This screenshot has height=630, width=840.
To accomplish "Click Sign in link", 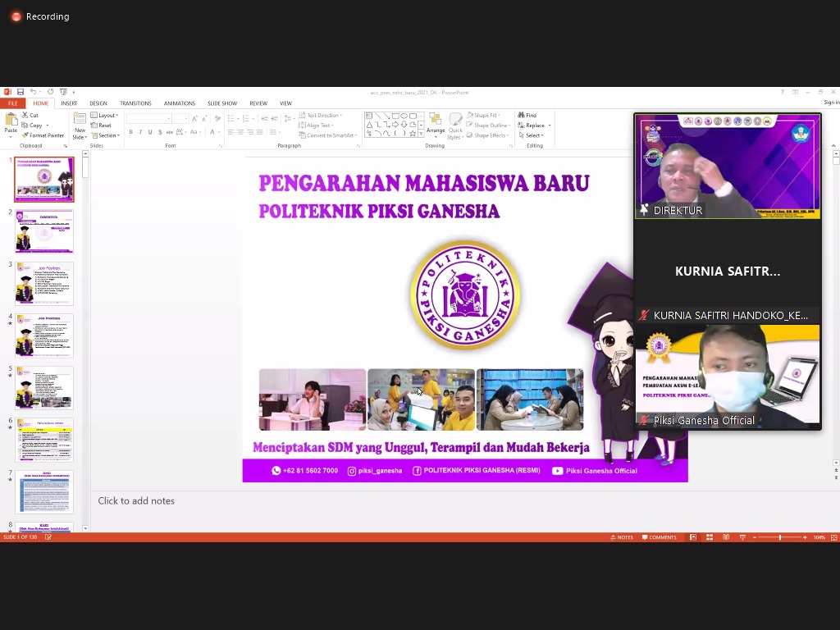I will pyautogui.click(x=832, y=103).
